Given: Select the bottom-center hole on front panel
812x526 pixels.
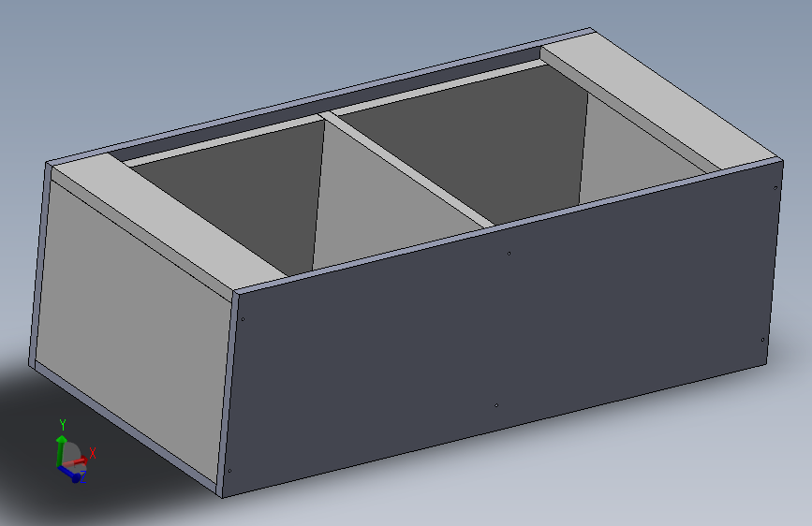Looking at the screenshot, I should pos(496,405).
